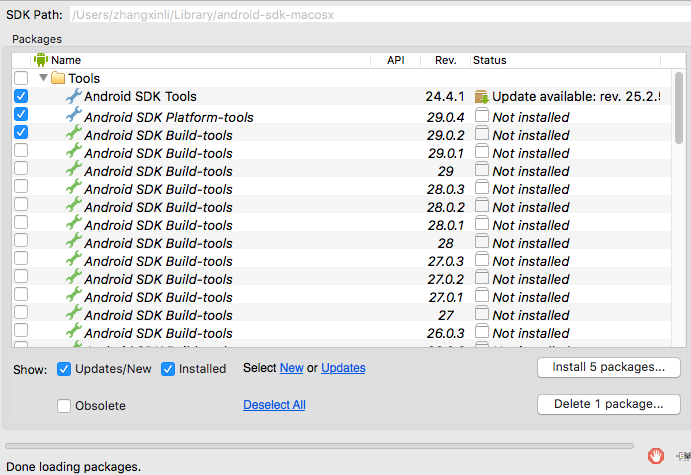Disable the Updates/New filter checkbox
Viewport: 691px width, 475px height.
click(64, 369)
